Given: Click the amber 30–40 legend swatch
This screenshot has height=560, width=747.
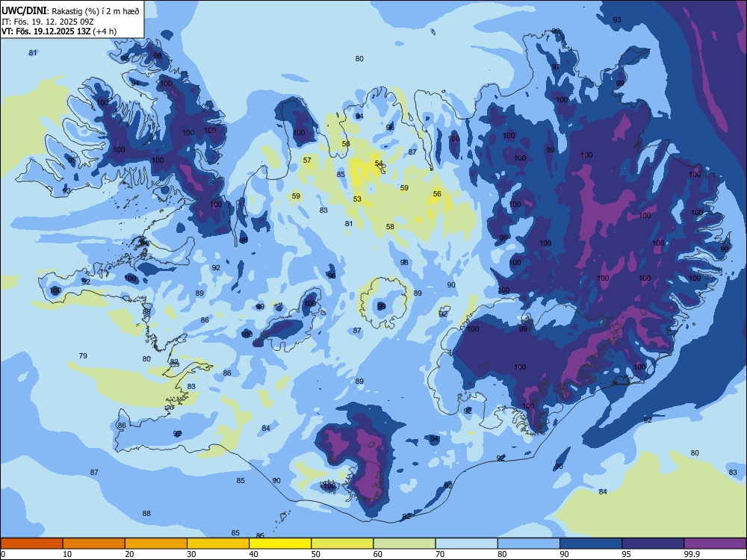Looking at the screenshot, I should [x=218, y=544].
